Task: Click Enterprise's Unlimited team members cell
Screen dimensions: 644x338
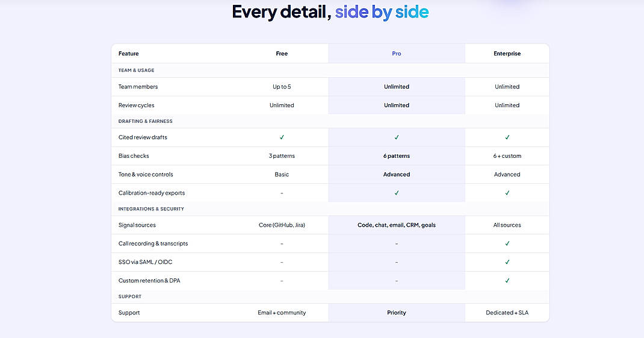Action: pos(507,87)
